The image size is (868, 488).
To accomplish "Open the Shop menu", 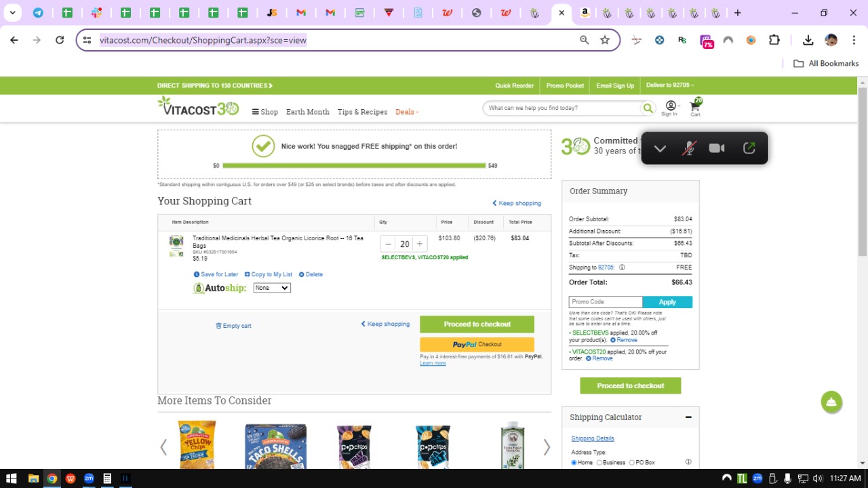I will click(x=265, y=112).
